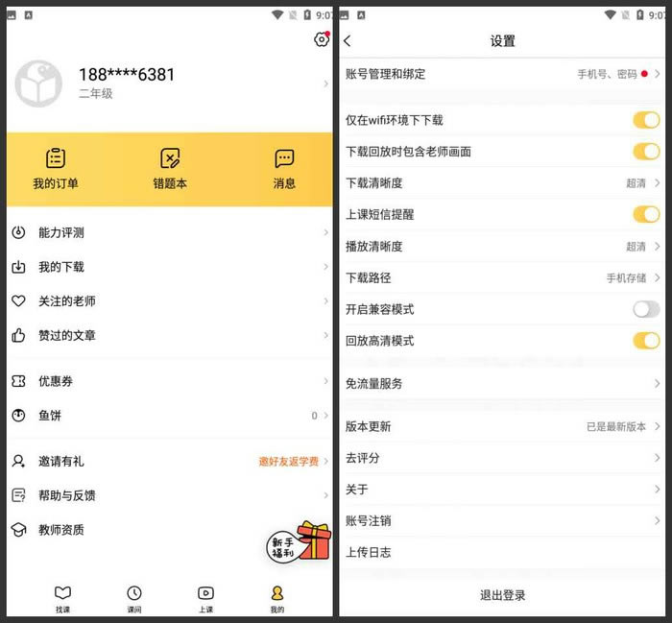Tap 退出登录 to log out

coord(502,595)
